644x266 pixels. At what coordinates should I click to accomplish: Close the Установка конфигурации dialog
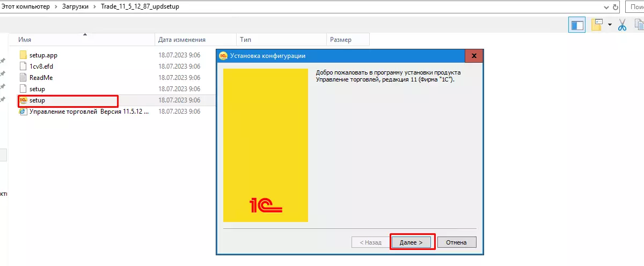click(473, 56)
